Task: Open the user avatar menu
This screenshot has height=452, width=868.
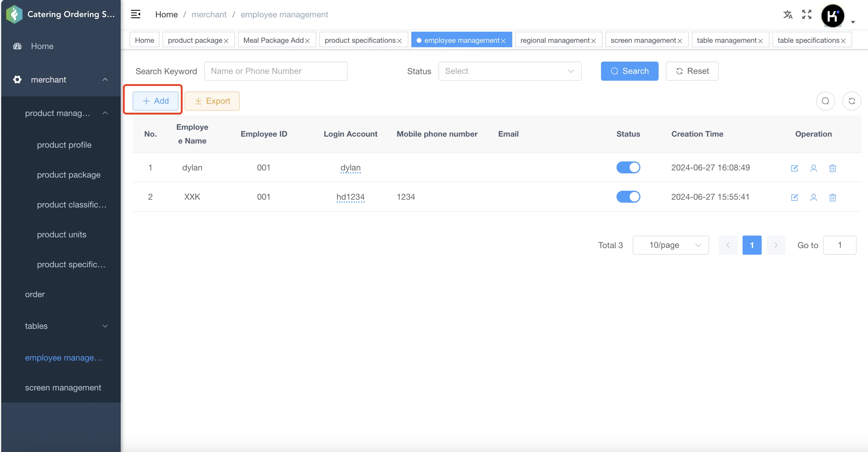Action: [x=833, y=16]
